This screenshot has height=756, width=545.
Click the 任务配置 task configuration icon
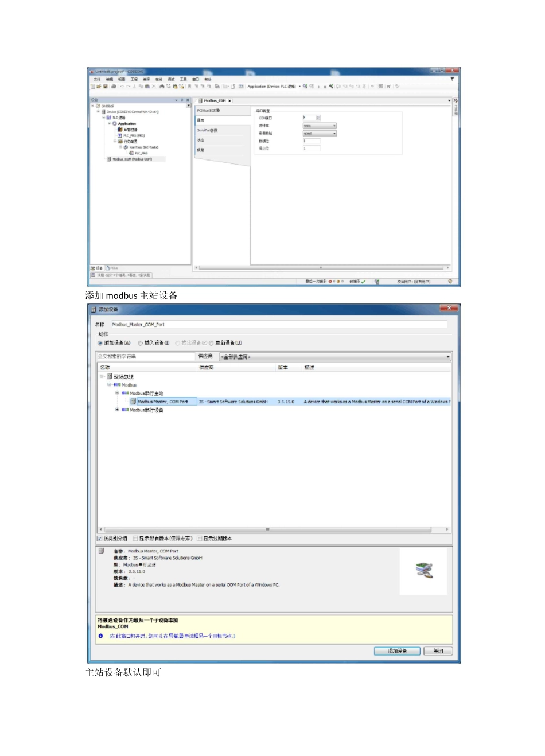(x=120, y=141)
